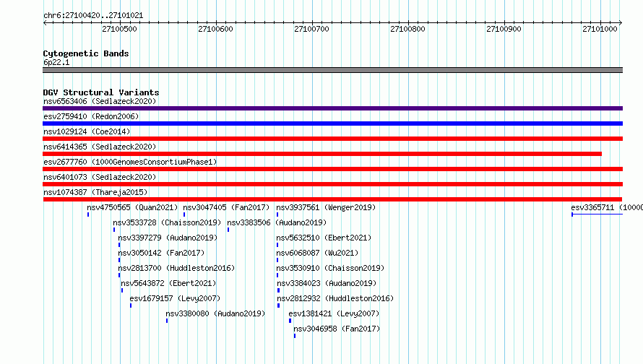Click ruler position 27101000
The width and height of the screenshot is (643, 364).
[600, 29]
